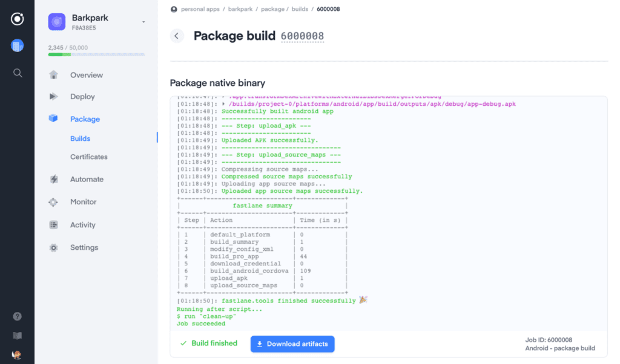Go back using the left chevron button
The image size is (620, 364).
coord(176,36)
